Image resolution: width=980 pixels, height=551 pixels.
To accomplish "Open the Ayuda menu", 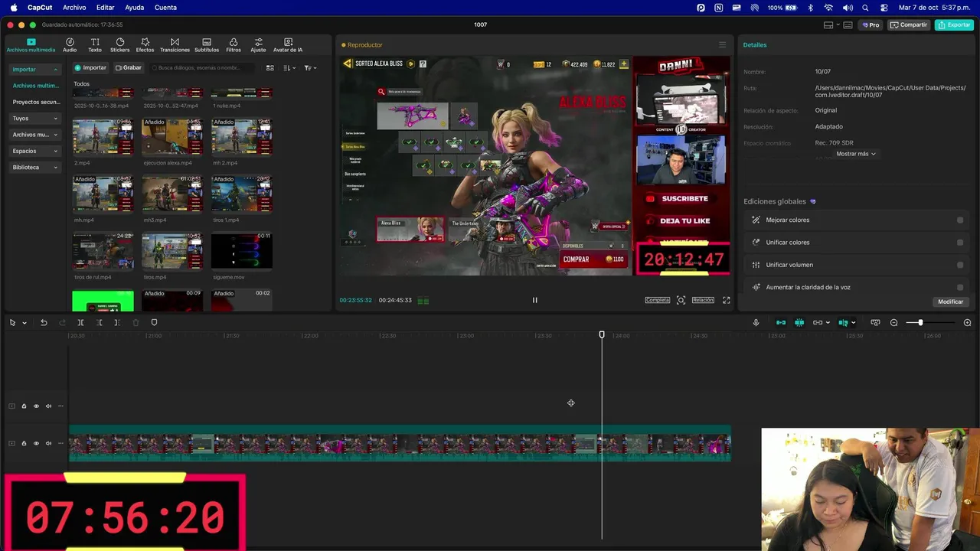I will (135, 8).
